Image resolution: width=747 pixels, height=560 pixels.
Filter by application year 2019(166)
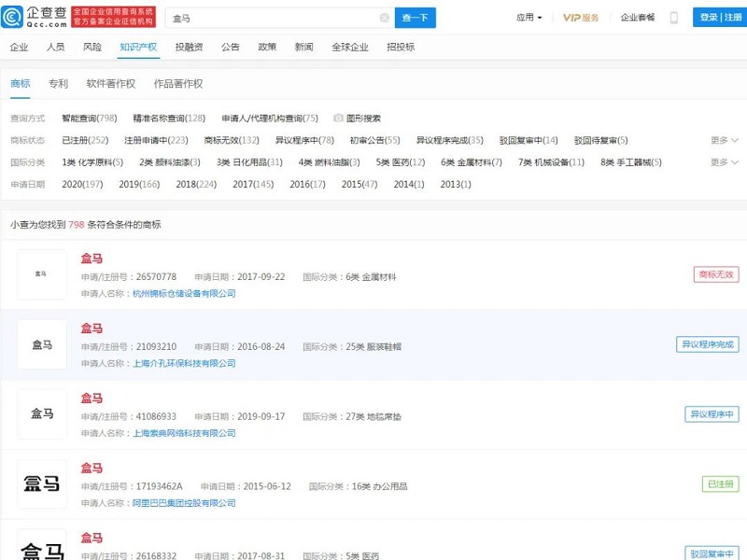pos(139,185)
